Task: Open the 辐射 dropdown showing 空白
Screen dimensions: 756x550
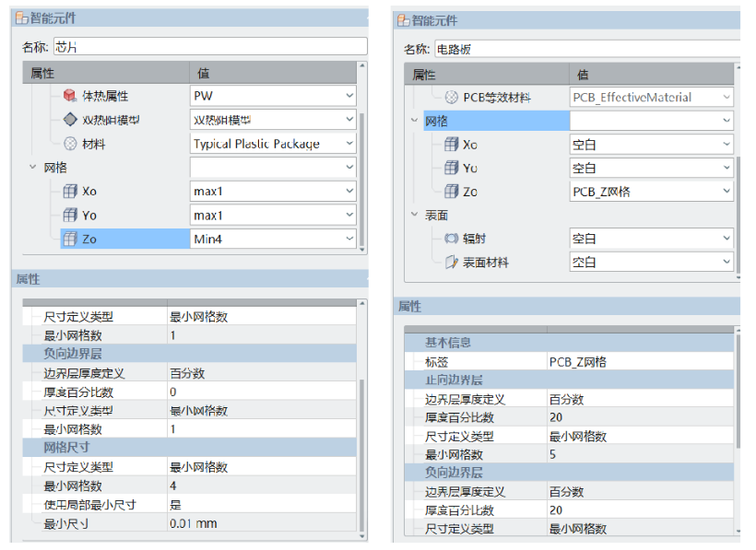Action: coord(726,239)
